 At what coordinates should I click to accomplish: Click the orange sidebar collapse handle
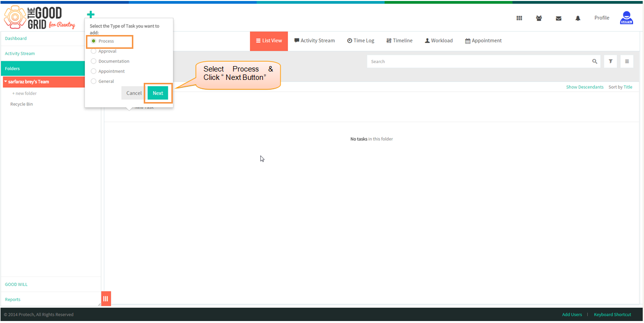click(x=106, y=299)
